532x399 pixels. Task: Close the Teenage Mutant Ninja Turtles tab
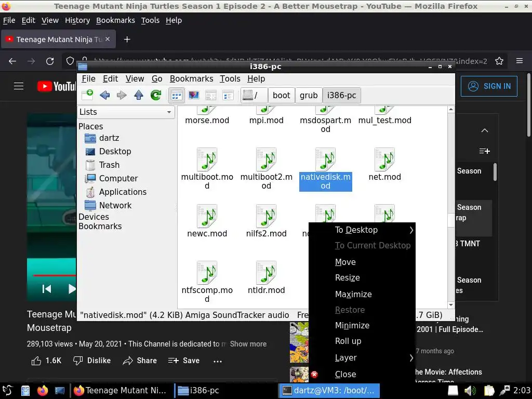(x=108, y=39)
